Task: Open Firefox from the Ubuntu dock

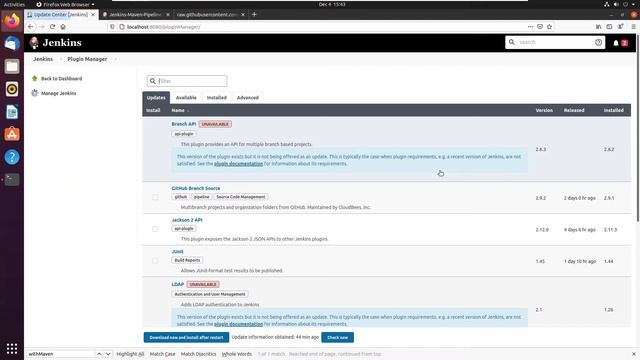Action: 12,20
